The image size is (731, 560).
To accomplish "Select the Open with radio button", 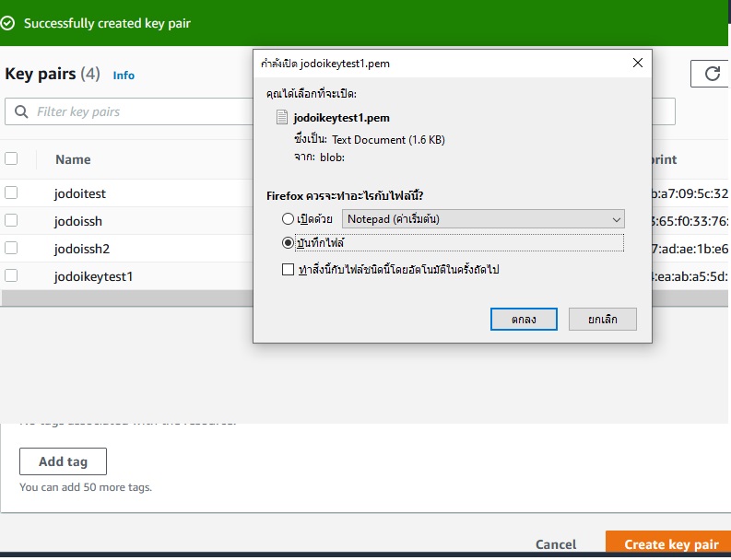I will 289,219.
